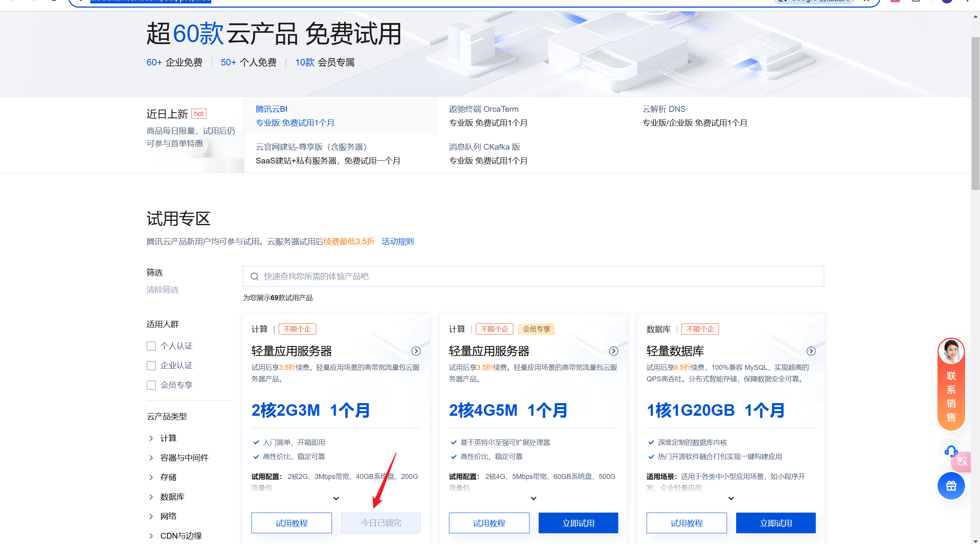Enable the 企业认证 filter checkbox
Screen dimensions: 980x544
coord(151,366)
